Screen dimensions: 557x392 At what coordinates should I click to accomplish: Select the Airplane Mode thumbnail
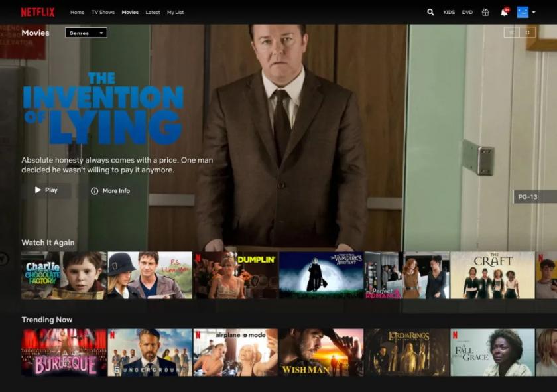tap(235, 352)
